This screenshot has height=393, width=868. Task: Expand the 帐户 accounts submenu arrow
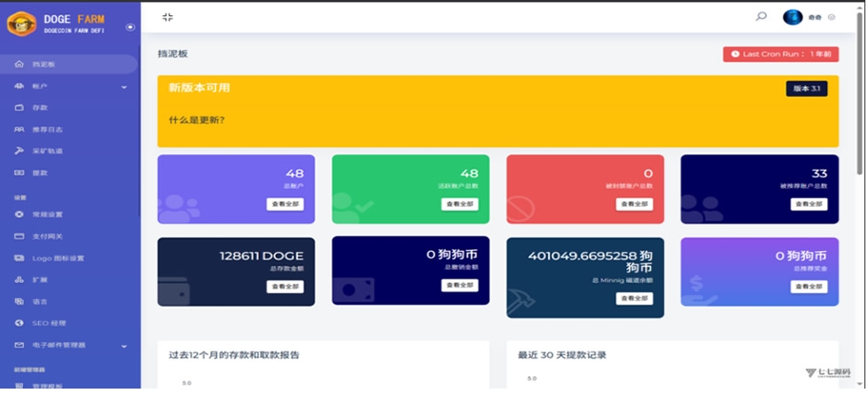(124, 87)
